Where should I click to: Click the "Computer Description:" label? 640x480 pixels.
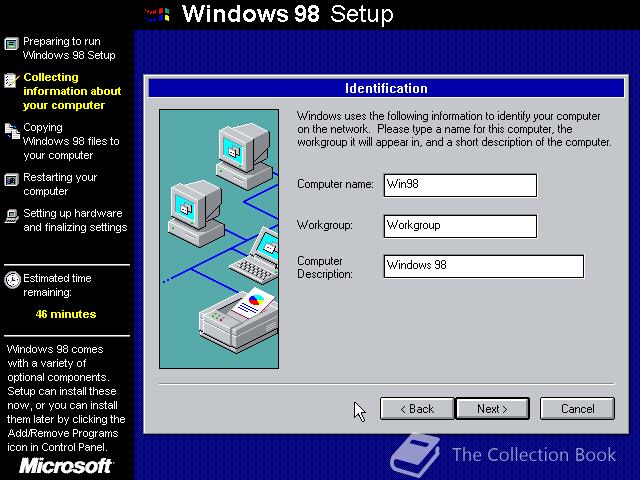(x=324, y=267)
